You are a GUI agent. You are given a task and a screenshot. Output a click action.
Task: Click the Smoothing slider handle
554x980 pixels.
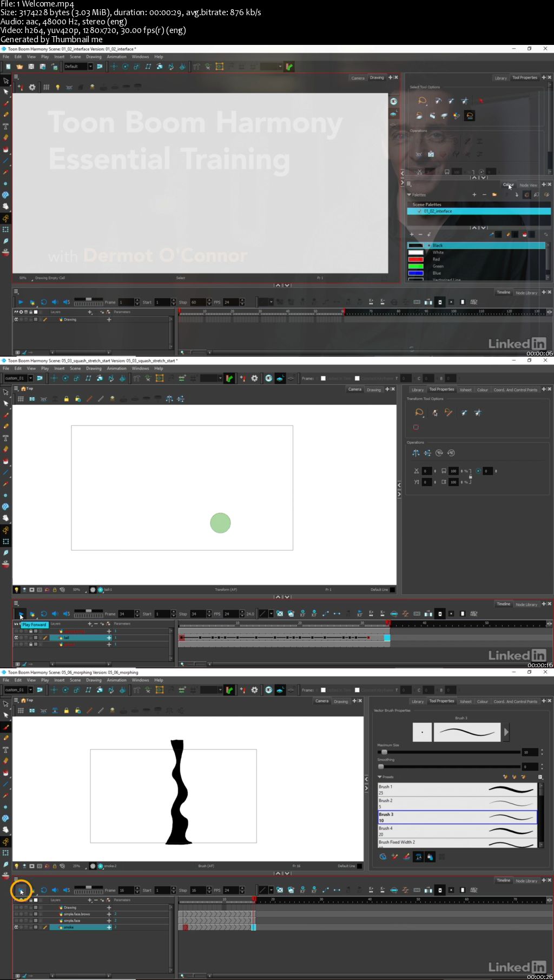381,767
